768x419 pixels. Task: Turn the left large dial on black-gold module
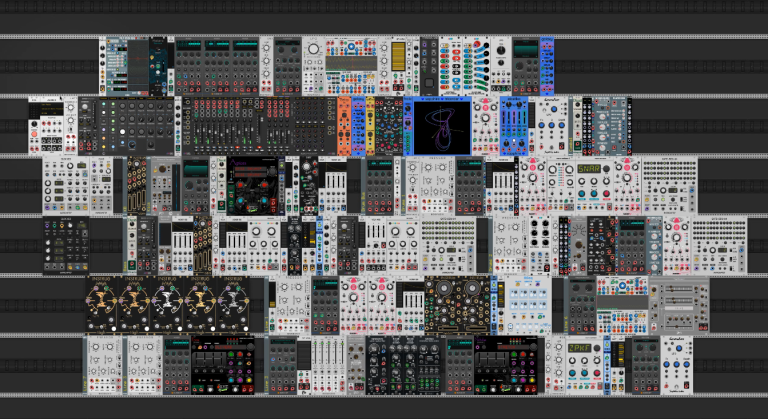point(442,290)
